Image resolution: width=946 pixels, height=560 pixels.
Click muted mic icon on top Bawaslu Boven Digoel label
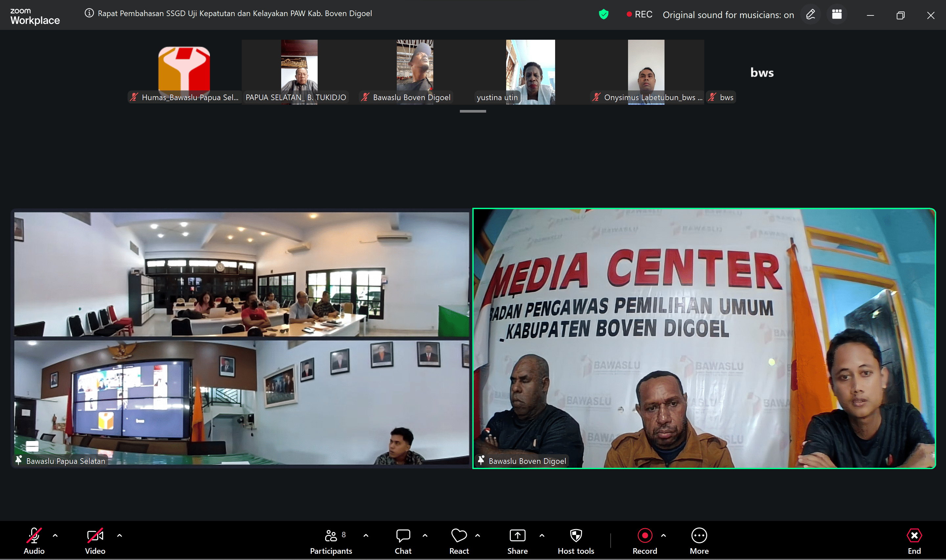[x=365, y=97]
